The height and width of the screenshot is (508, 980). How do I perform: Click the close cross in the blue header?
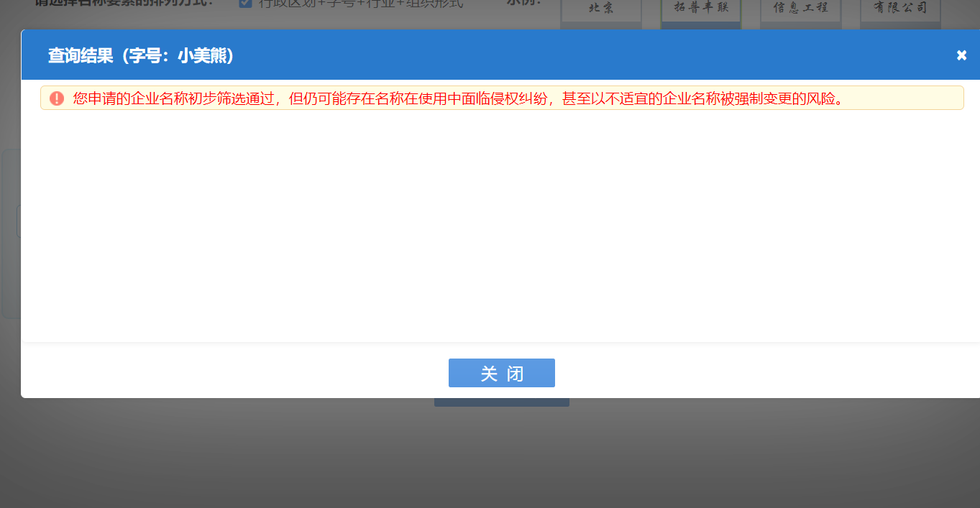[x=961, y=54]
